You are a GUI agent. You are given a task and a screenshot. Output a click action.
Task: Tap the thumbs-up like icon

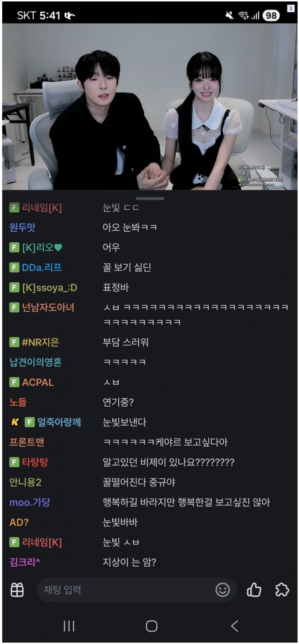(x=254, y=590)
